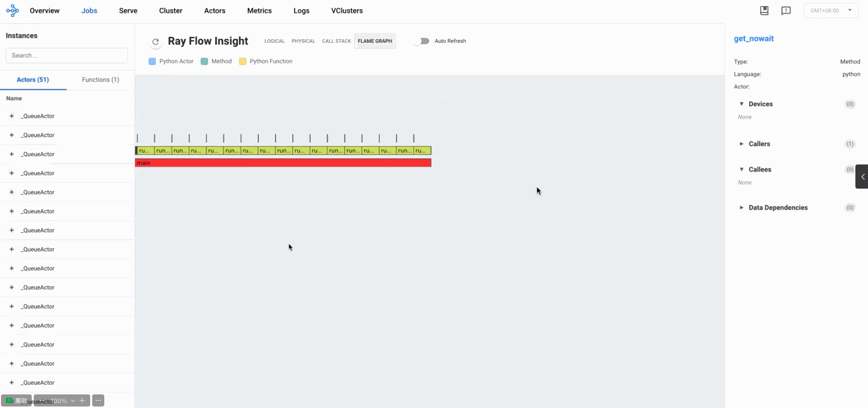Expand the Callers section
The width and height of the screenshot is (868, 408).
click(742, 144)
